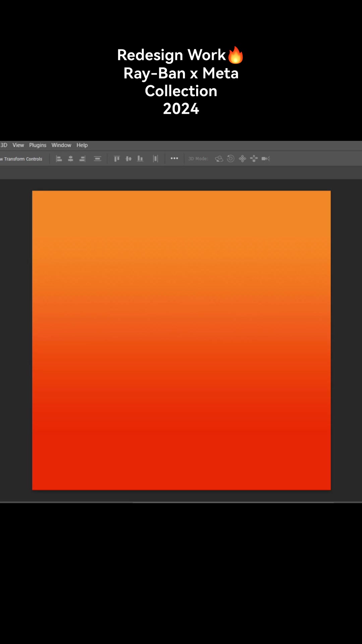Image resolution: width=362 pixels, height=644 pixels.
Task: Select the 3D zoom camera tool
Action: point(266,159)
